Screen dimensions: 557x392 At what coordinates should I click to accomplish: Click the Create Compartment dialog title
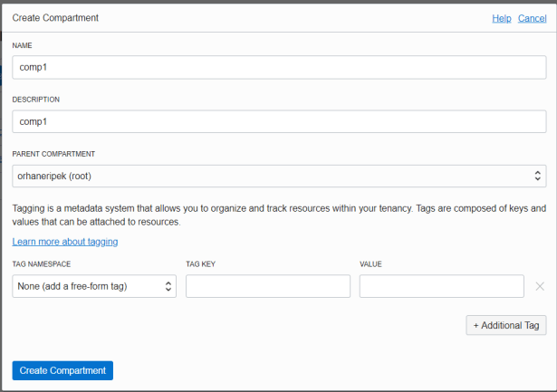[x=56, y=18]
